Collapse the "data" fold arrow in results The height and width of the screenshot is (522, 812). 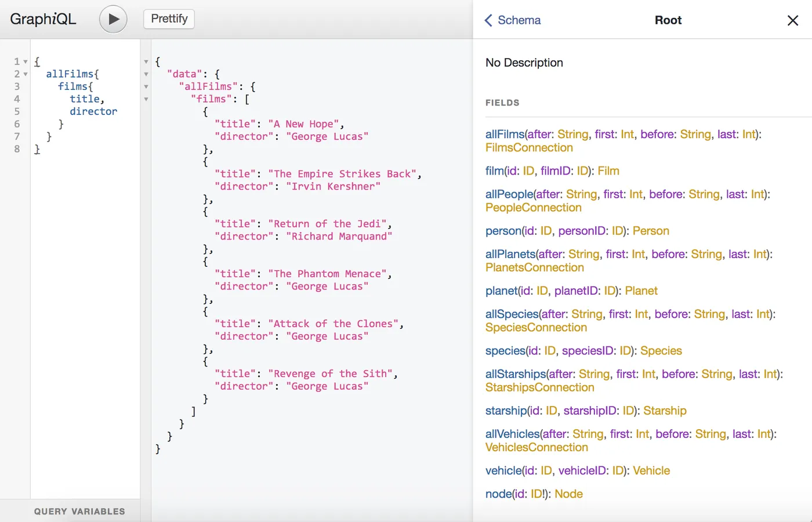[x=146, y=74]
